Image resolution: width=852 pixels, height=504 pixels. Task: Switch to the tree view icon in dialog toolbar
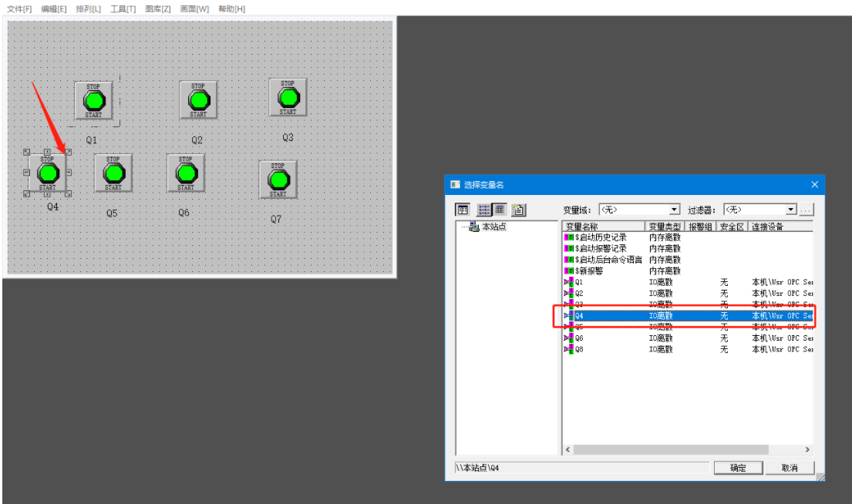pyautogui.click(x=463, y=210)
